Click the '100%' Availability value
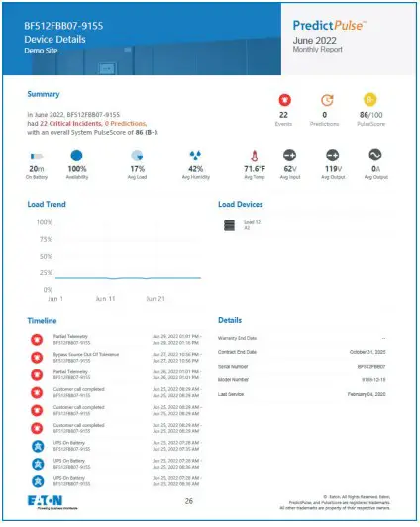Screen dimensions: 420x527 77,169
